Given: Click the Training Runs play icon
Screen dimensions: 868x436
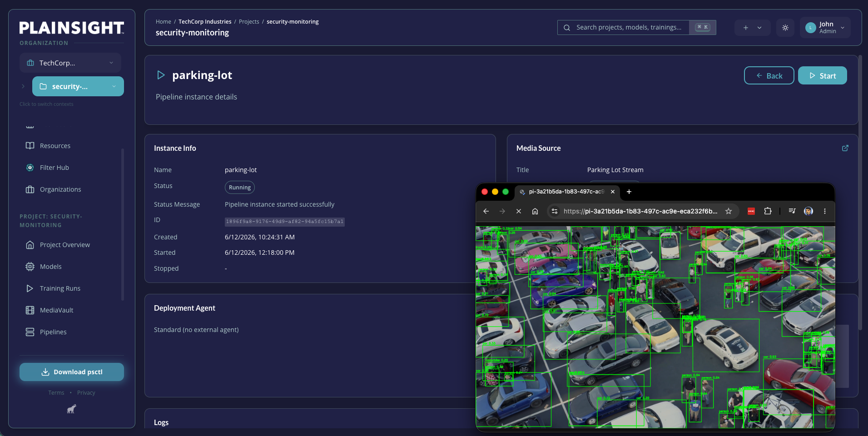Looking at the screenshot, I should pyautogui.click(x=30, y=288).
